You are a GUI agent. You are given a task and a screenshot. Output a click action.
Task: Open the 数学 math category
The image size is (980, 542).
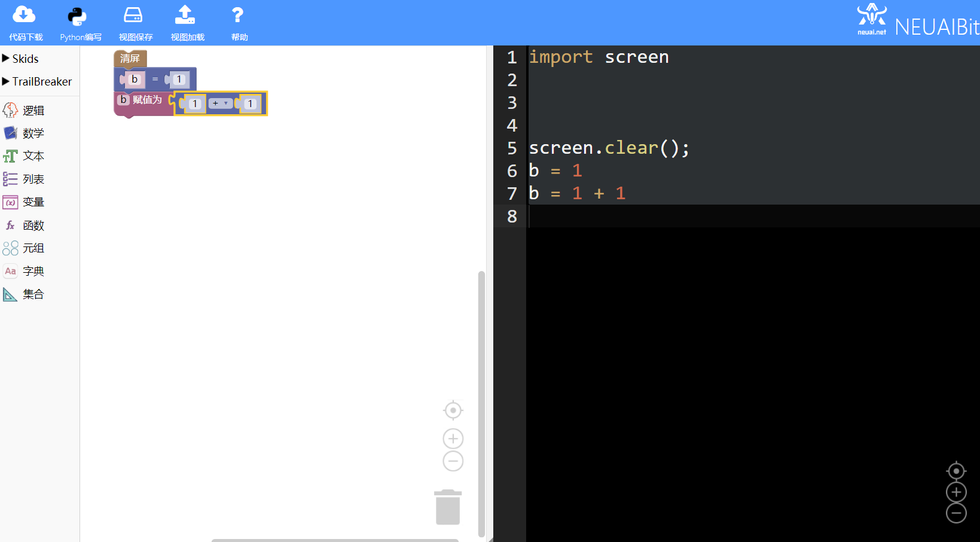point(24,133)
